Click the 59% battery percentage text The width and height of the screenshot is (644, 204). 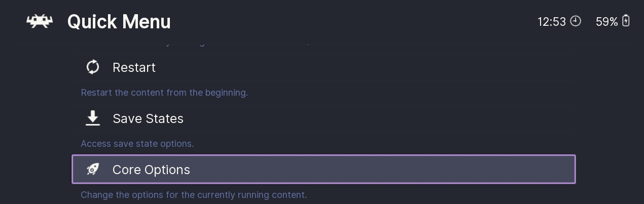(x=606, y=22)
